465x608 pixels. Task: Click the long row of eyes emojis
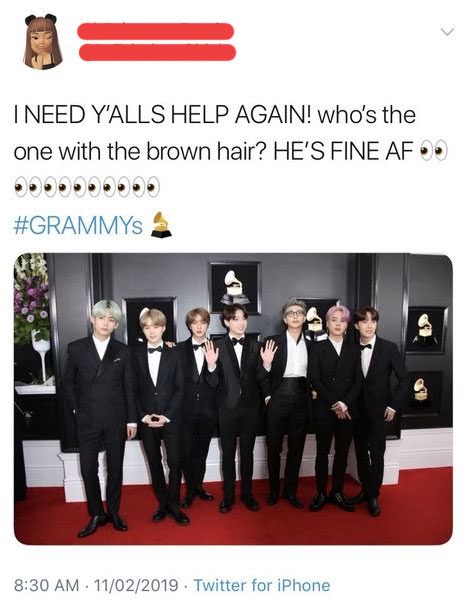(87, 187)
